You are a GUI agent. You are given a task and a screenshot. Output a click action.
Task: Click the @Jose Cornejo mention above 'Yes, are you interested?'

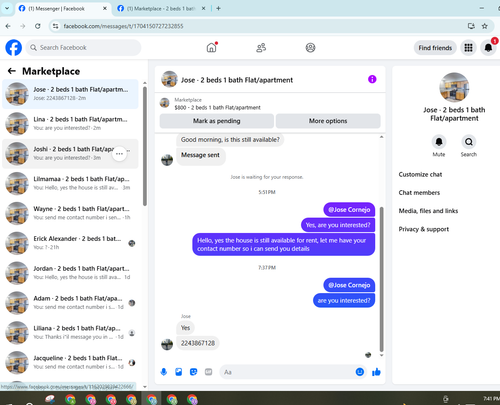click(x=349, y=210)
